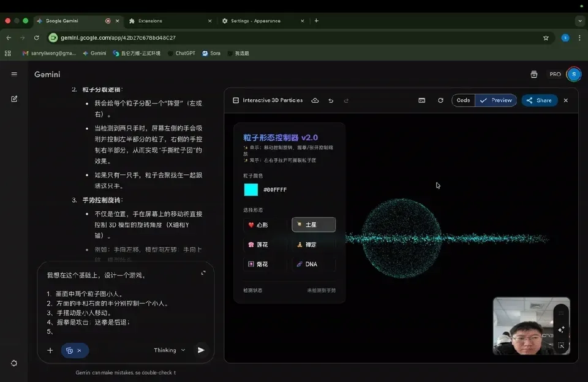
Task: Click the 未检测到手势 status text
Action: click(322, 291)
